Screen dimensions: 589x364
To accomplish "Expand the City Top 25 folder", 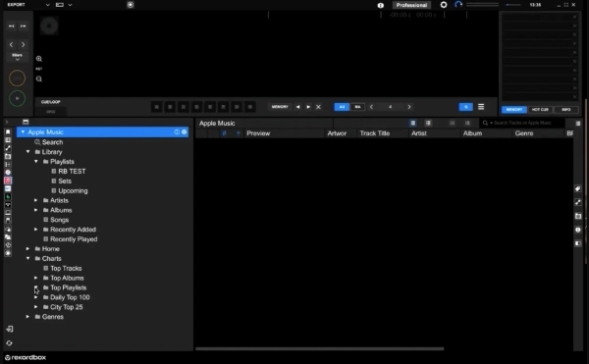I will (x=36, y=307).
